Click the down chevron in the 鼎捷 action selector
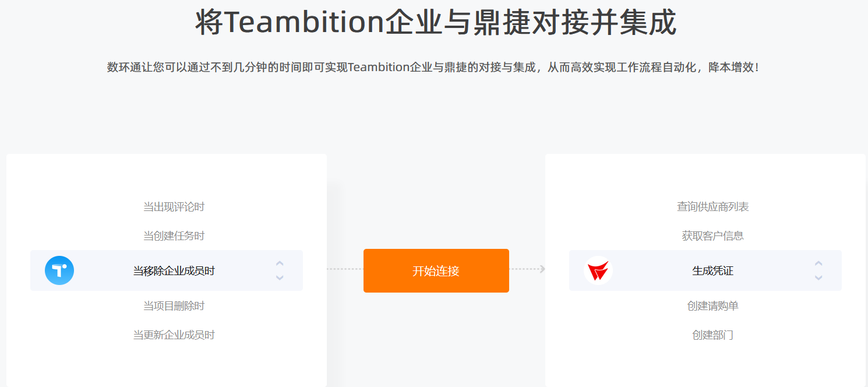The height and width of the screenshot is (387, 868). 818,277
